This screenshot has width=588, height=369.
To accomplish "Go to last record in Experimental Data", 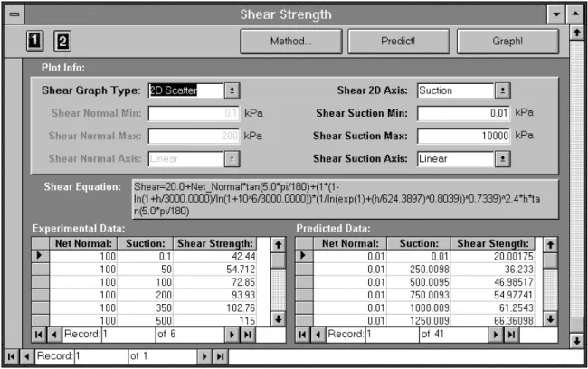I will 248,335.
